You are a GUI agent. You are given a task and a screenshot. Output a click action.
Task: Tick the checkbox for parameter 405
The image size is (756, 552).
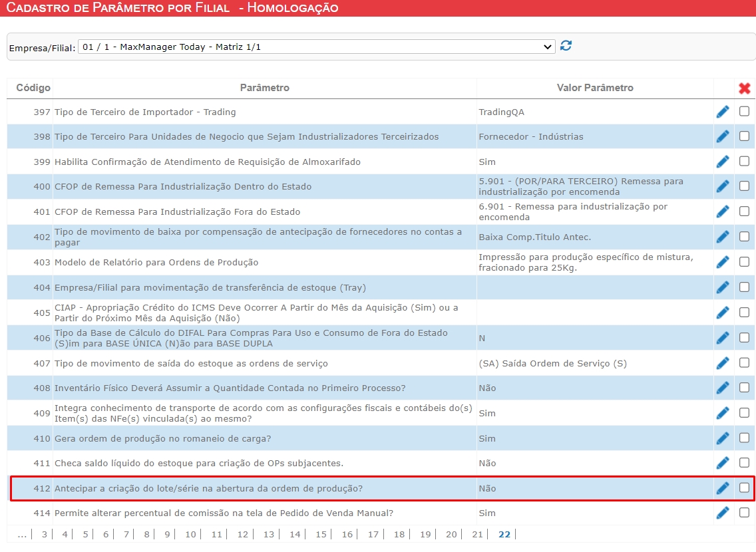[x=744, y=312]
